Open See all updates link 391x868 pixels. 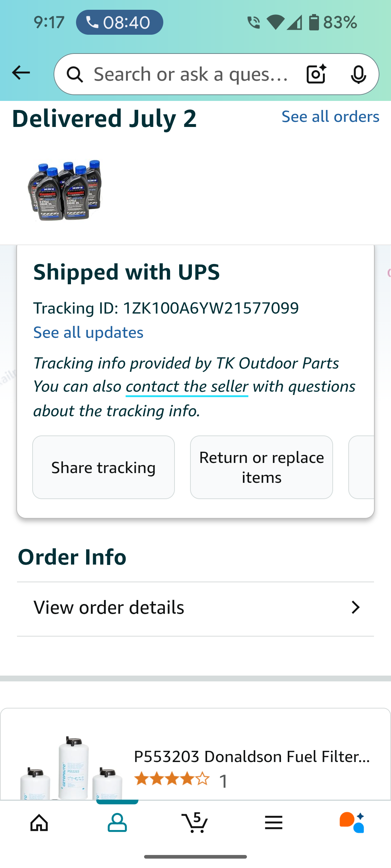coord(88,333)
